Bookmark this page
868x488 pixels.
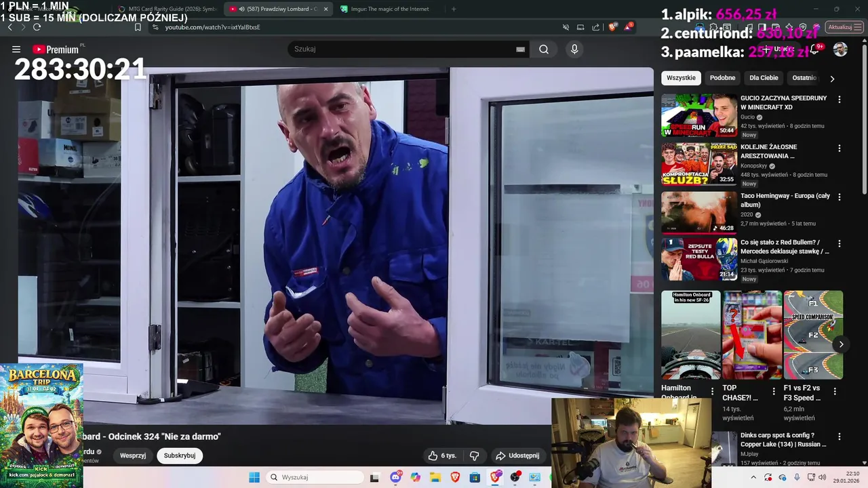[138, 27]
